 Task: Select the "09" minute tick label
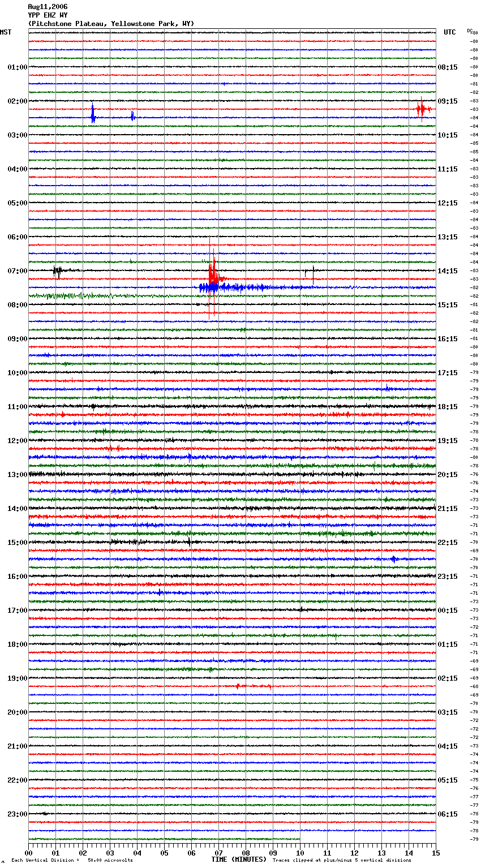click(x=273, y=853)
